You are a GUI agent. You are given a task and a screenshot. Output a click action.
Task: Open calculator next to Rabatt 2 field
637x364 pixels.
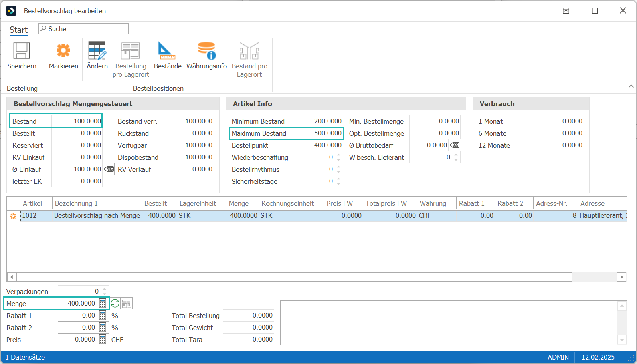[x=103, y=328]
